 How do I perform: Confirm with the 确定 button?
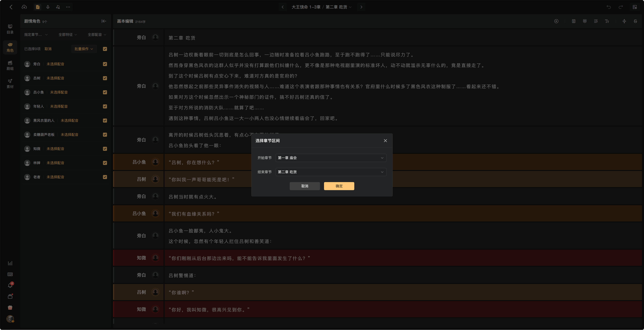(x=339, y=186)
